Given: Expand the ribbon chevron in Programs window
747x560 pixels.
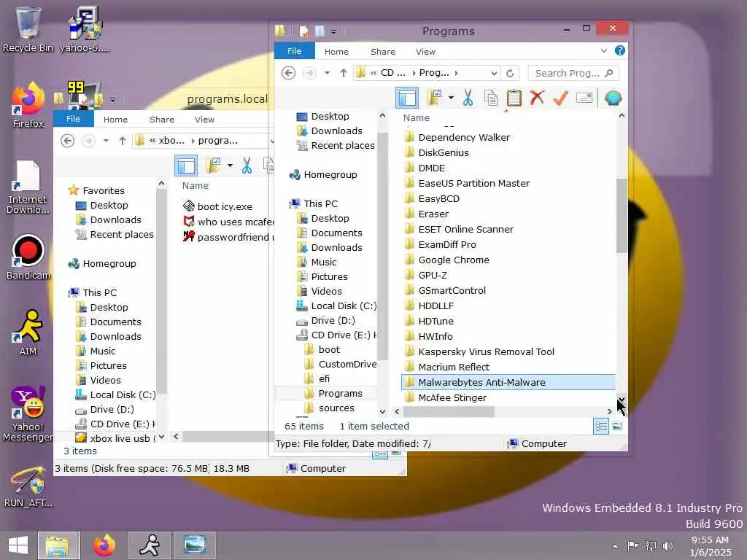Looking at the screenshot, I should tap(603, 50).
